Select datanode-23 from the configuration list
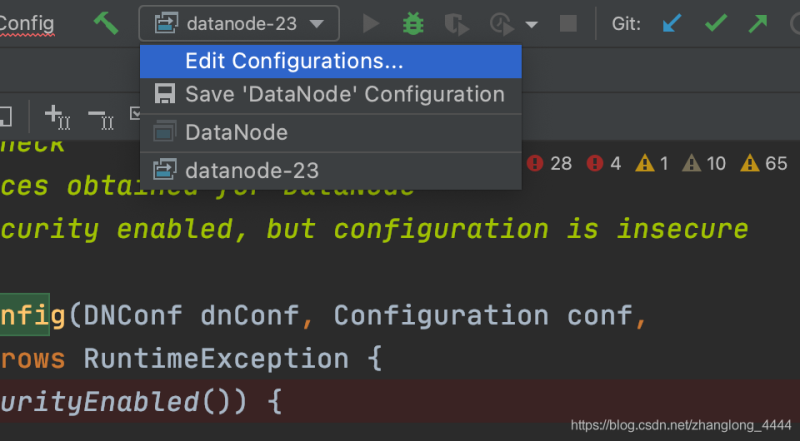 point(251,170)
